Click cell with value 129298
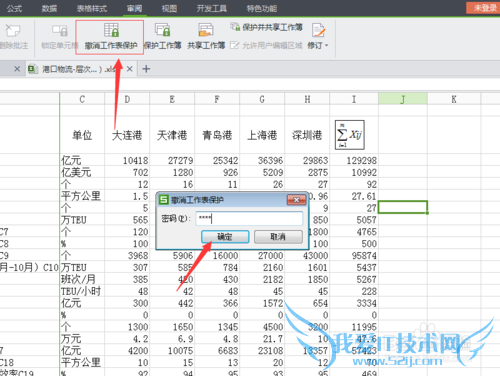Viewport: 500px width, 376px height. pos(354,160)
